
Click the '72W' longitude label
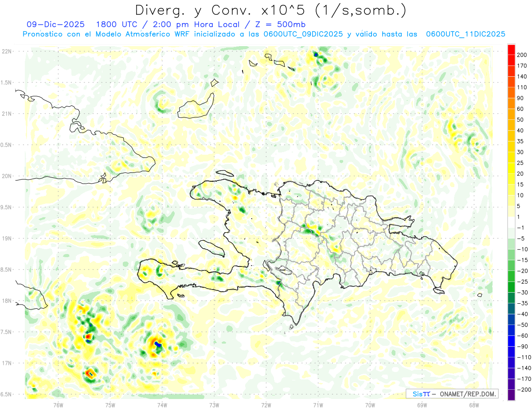click(266, 405)
